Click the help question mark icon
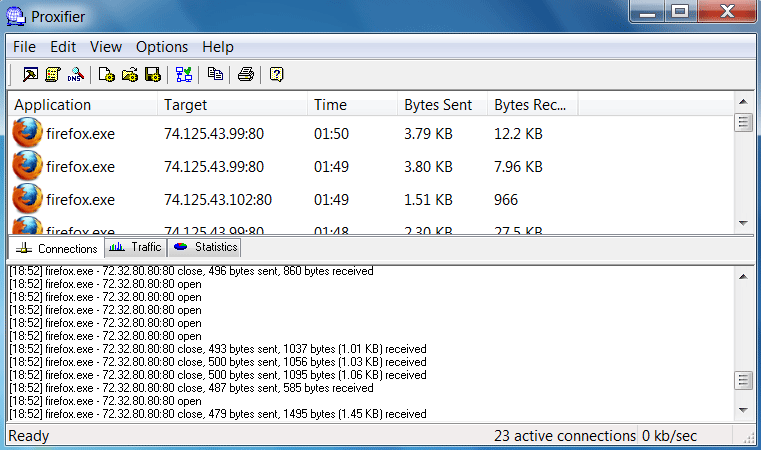The height and width of the screenshot is (450, 761). pyautogui.click(x=277, y=74)
